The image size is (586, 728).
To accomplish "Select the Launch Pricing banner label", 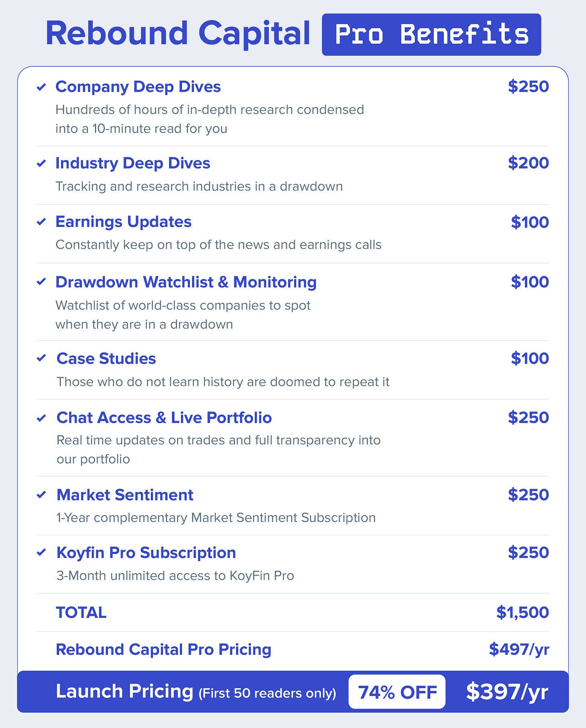I will click(124, 691).
